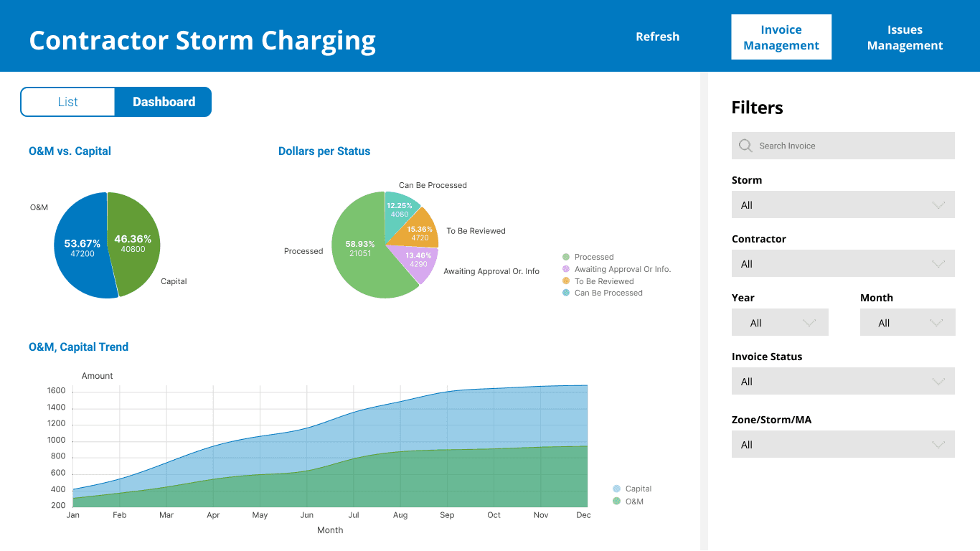This screenshot has width=980, height=551.
Task: Click the Amount axis title
Action: [x=98, y=376]
